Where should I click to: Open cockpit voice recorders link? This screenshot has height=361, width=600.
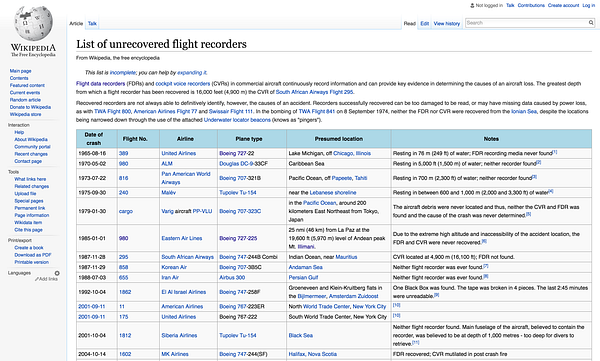(x=183, y=83)
